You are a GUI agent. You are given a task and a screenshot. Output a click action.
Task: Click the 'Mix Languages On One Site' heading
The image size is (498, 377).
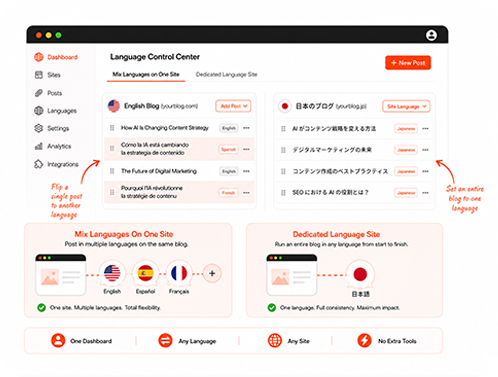point(124,234)
